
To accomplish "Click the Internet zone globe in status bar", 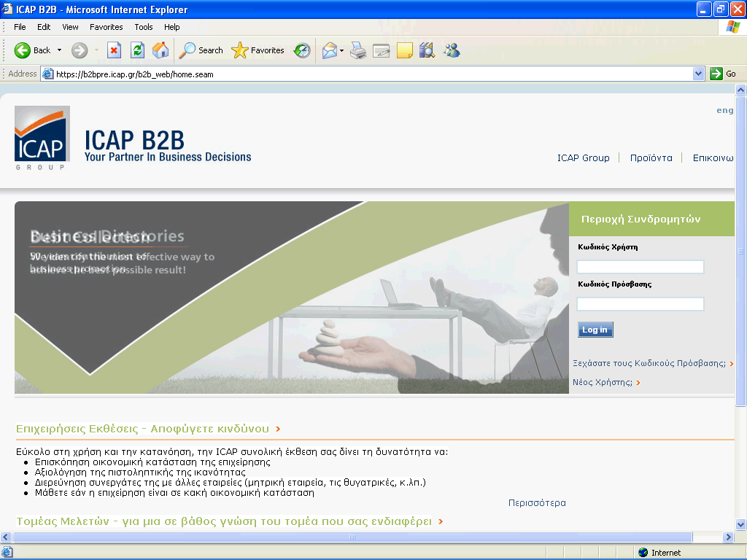I will point(643,553).
